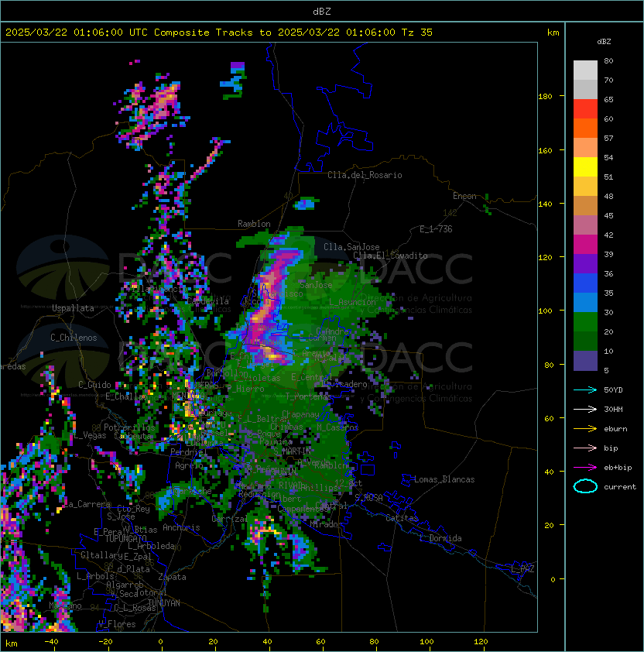Screen dimensions: 644x652
Task: Click the '180' tick on the vertical km axis
Action: pos(545,97)
